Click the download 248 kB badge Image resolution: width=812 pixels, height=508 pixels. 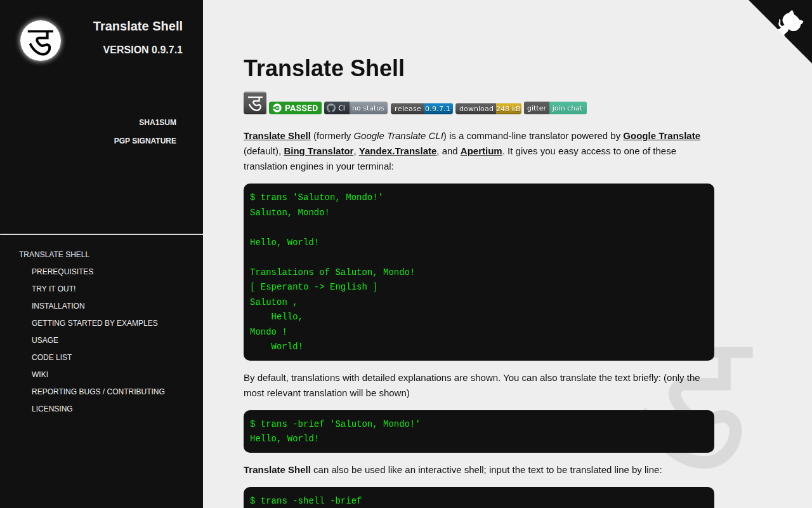488,109
